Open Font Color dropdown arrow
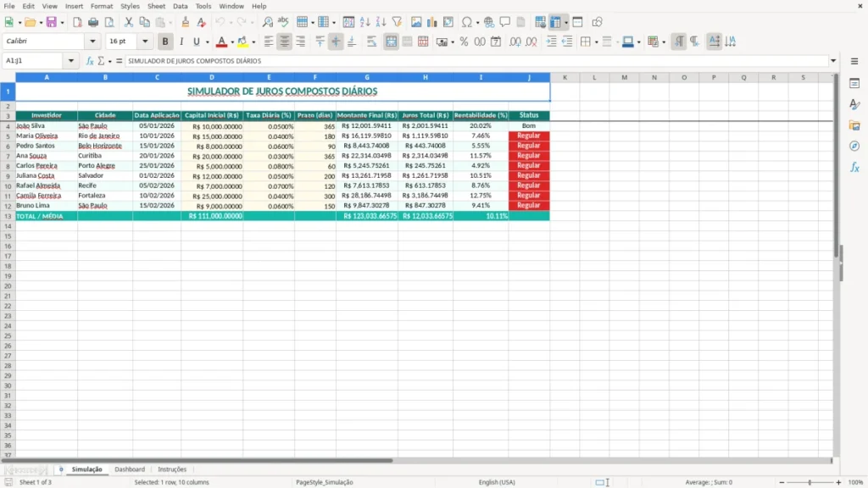Viewport: 868px width, 488px height. 232,42
